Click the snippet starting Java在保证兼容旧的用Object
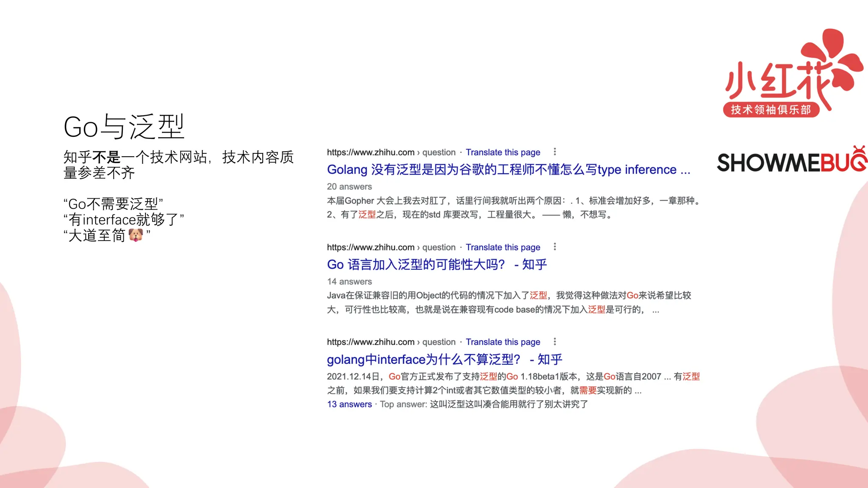Image resolution: width=868 pixels, height=488 pixels. (509, 302)
